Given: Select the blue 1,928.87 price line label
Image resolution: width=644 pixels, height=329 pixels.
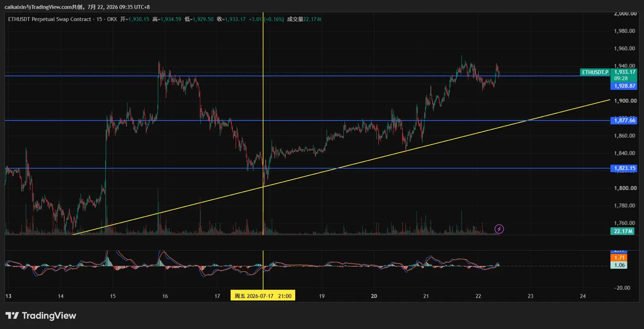Looking at the screenshot, I should pos(624,86).
